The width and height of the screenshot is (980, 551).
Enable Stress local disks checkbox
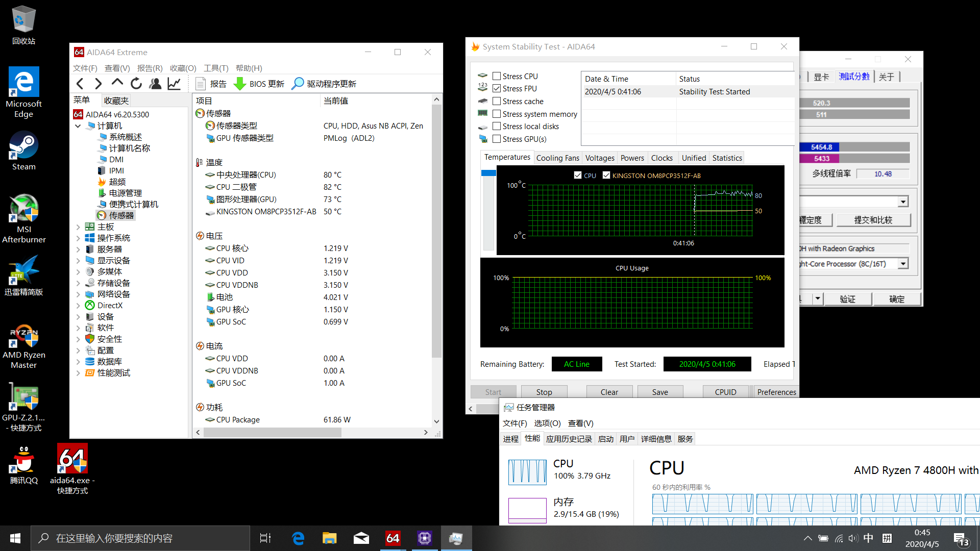tap(497, 126)
